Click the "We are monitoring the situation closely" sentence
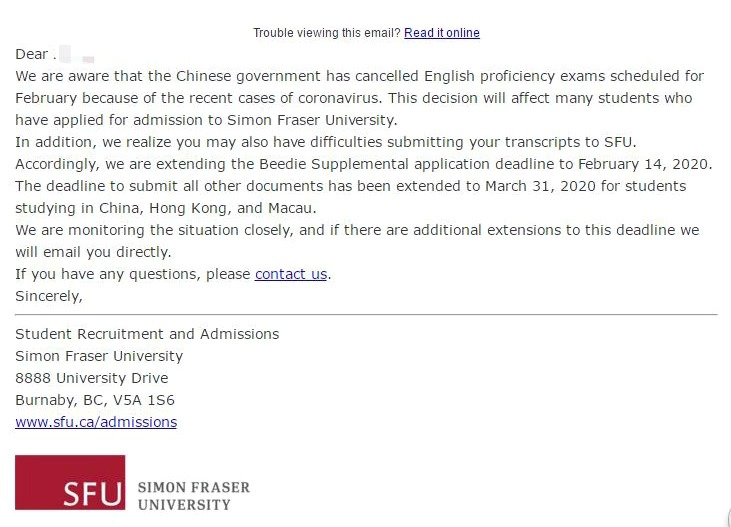 pos(154,230)
